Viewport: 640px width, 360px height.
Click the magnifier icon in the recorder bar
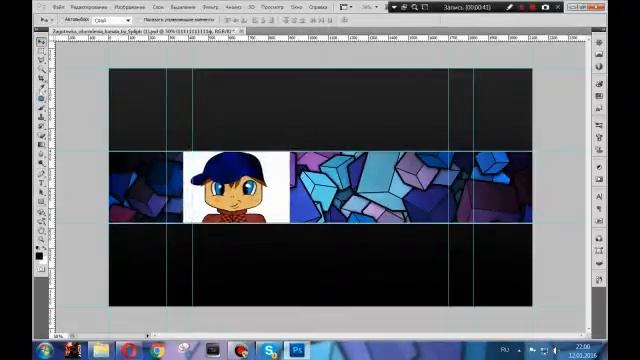414,7
